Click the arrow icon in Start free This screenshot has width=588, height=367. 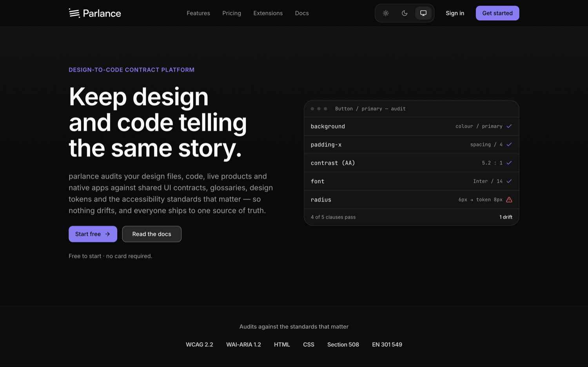tap(107, 234)
